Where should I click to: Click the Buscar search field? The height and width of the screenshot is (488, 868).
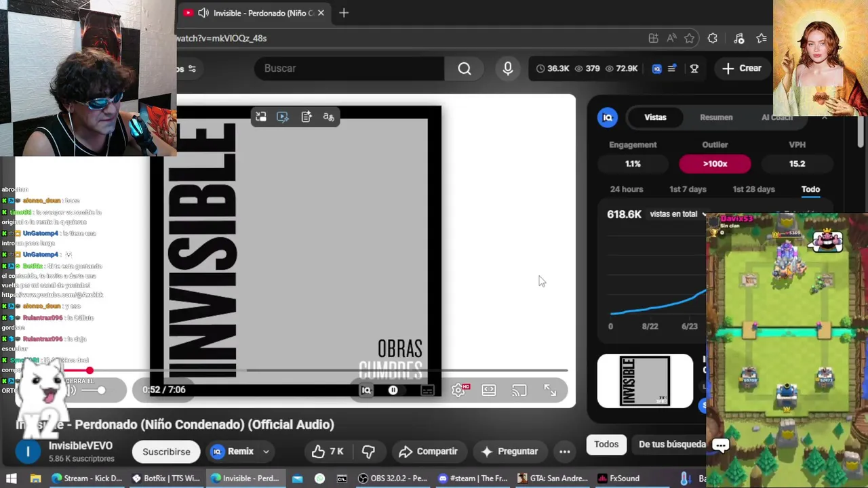(349, 68)
